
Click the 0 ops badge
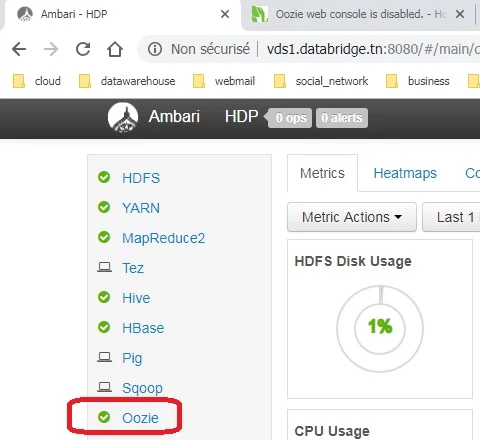[291, 118]
